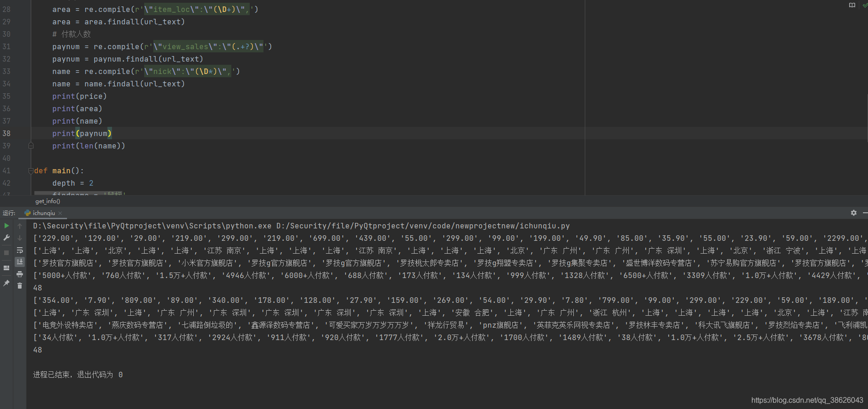Click the nick regex string
This screenshot has width=868, height=409.
click(188, 71)
